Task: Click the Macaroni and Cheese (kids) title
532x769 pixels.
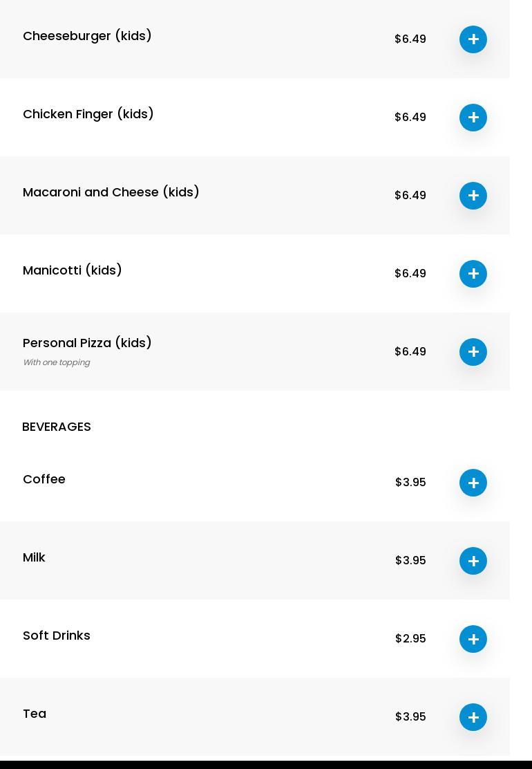Action: [111, 192]
